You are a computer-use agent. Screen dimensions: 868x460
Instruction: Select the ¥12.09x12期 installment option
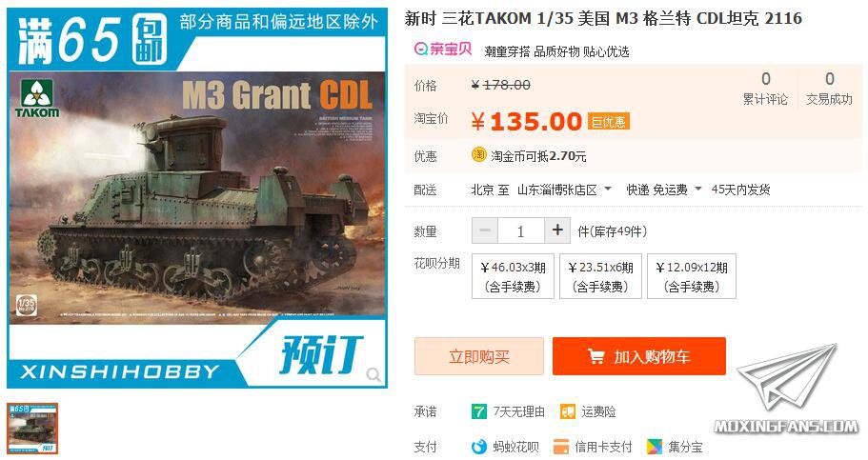pos(692,276)
